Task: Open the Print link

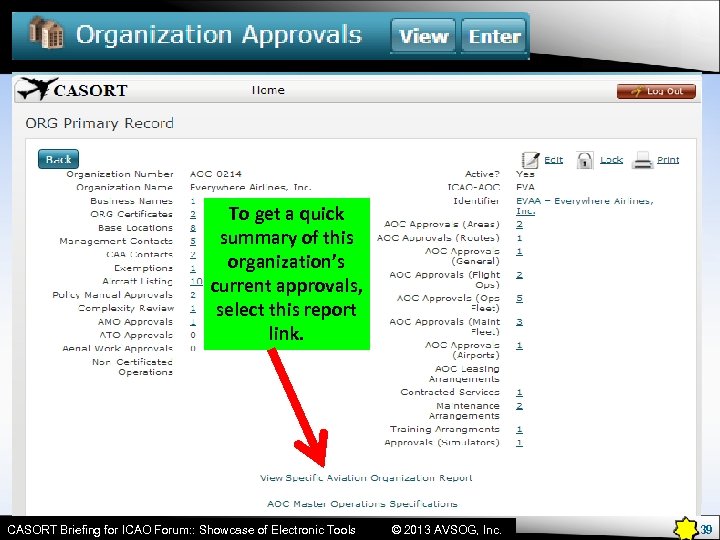Action: click(668, 160)
